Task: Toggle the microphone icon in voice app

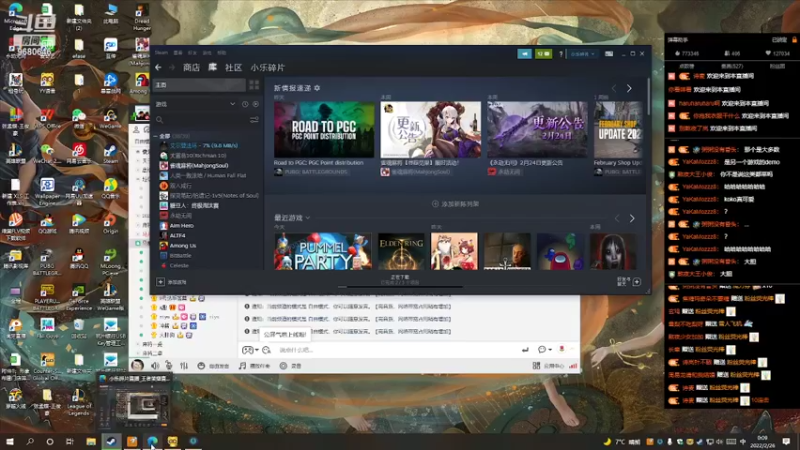Action: click(x=169, y=366)
